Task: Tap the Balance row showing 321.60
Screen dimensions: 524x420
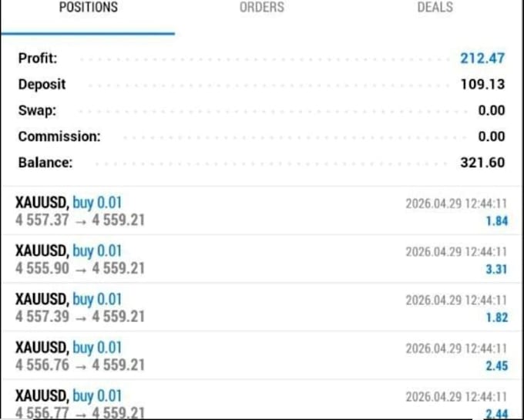Action: tap(262, 163)
